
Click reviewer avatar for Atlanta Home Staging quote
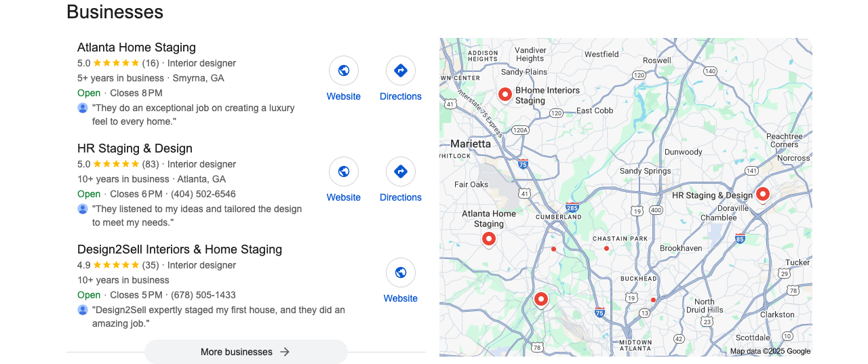click(x=83, y=108)
